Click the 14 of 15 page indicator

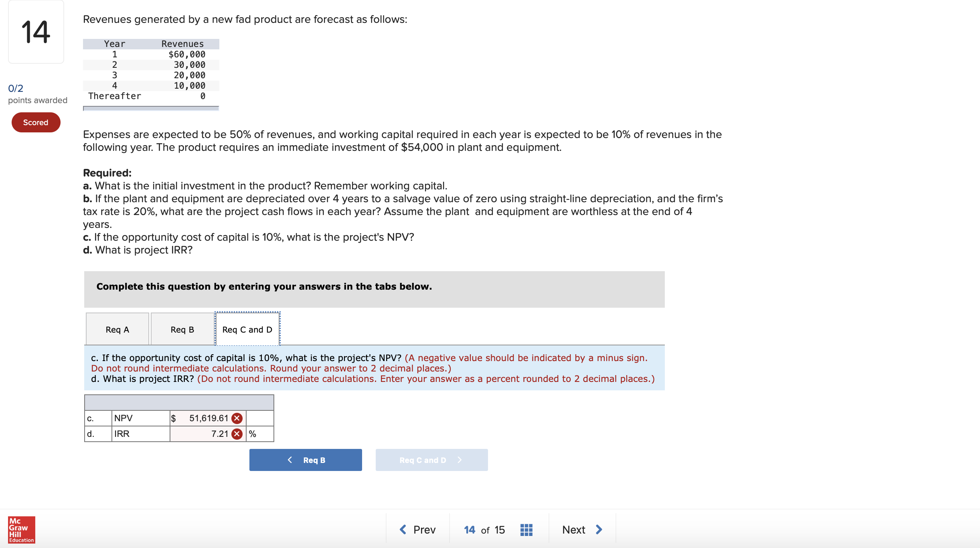click(x=484, y=530)
